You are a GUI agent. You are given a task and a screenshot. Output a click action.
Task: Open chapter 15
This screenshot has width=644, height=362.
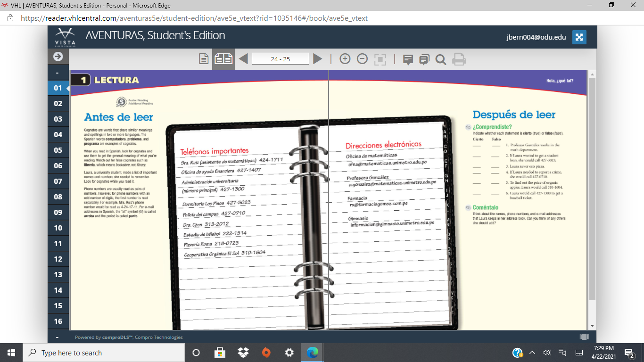point(58,306)
